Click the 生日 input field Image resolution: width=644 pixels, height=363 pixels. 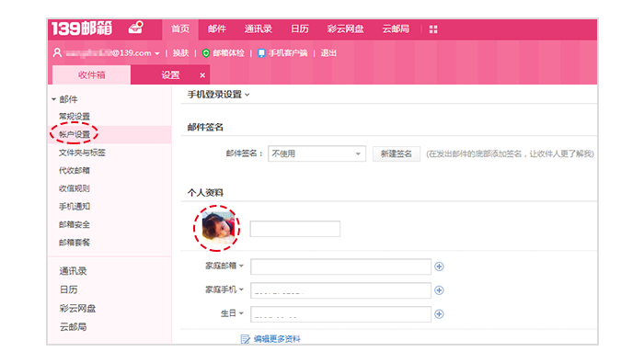pyautogui.click(x=341, y=314)
